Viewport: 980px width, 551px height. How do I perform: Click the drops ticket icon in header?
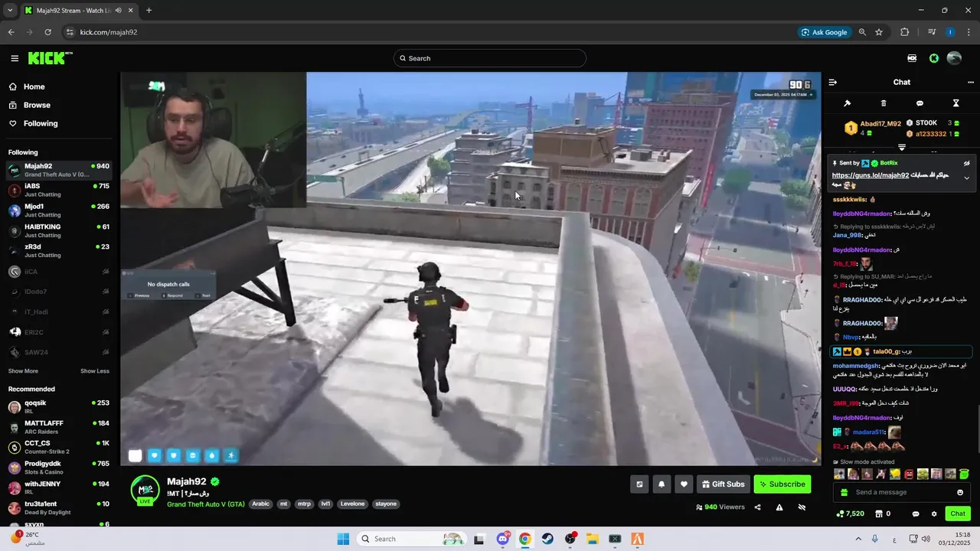[x=912, y=58]
